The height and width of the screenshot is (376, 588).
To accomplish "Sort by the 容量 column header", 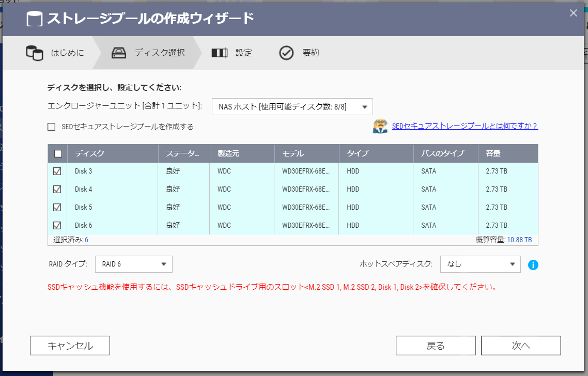I will (x=508, y=154).
